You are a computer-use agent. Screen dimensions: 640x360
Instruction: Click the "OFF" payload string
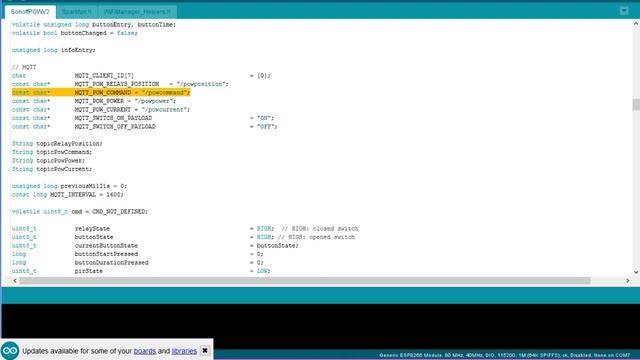[266, 127]
